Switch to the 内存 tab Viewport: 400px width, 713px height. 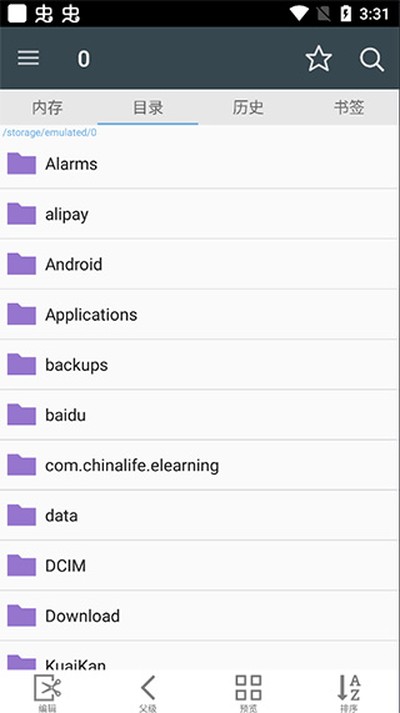(47, 108)
